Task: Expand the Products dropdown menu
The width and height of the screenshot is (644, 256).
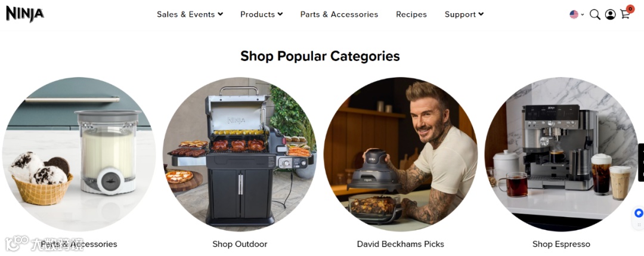Action: tap(262, 14)
